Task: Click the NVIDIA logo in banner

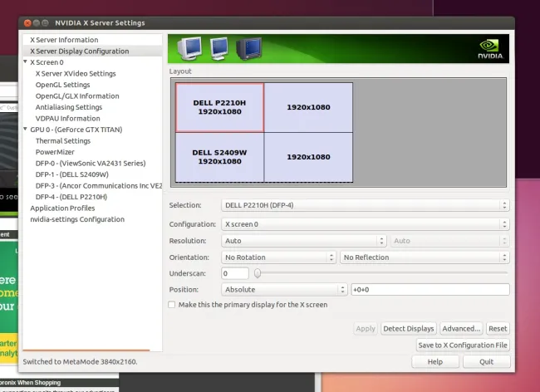Action: (x=490, y=49)
